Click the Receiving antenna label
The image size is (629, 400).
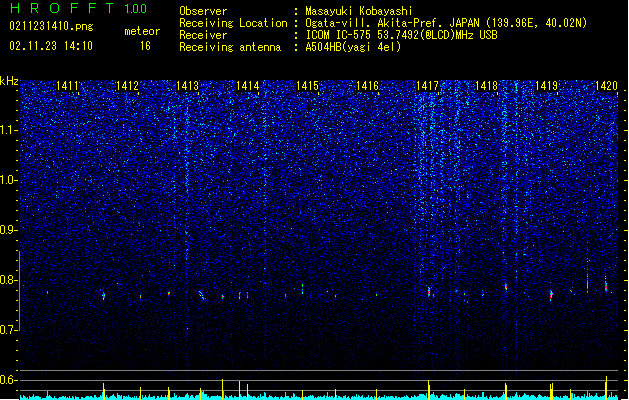pyautogui.click(x=230, y=47)
